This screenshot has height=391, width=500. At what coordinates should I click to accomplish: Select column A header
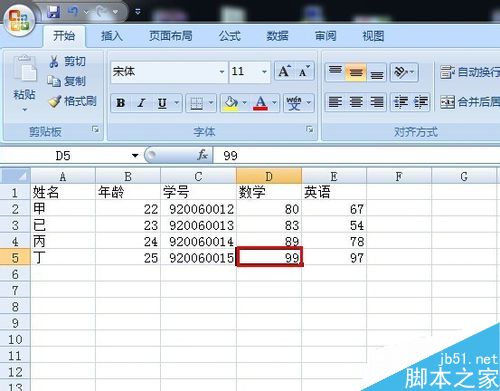[x=63, y=176]
